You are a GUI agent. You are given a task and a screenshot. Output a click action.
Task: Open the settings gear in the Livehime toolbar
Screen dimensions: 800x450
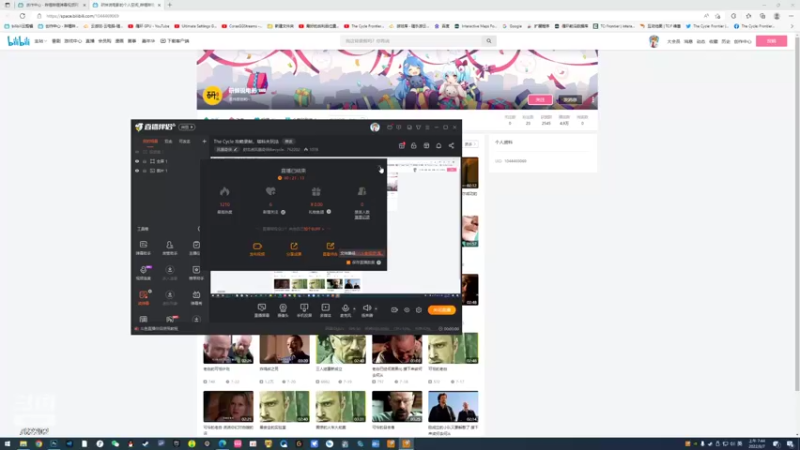(x=419, y=310)
